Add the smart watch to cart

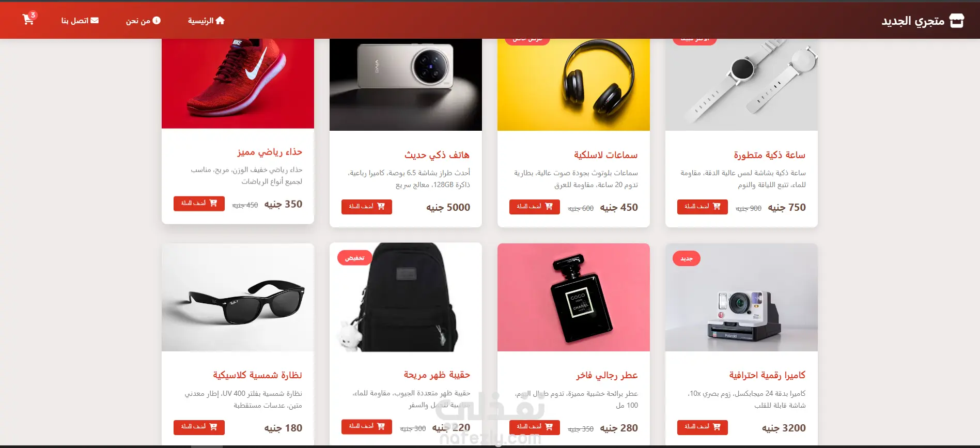[703, 207]
